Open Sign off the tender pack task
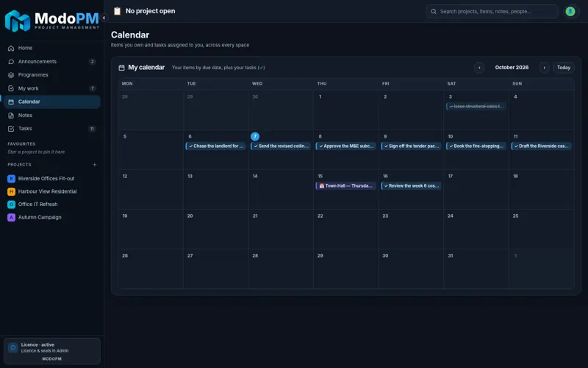The width and height of the screenshot is (588, 368). tap(411, 146)
